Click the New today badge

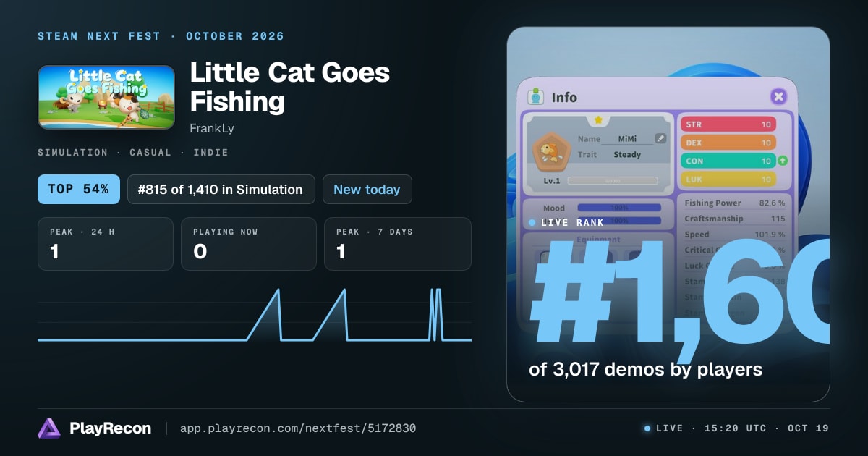click(367, 190)
